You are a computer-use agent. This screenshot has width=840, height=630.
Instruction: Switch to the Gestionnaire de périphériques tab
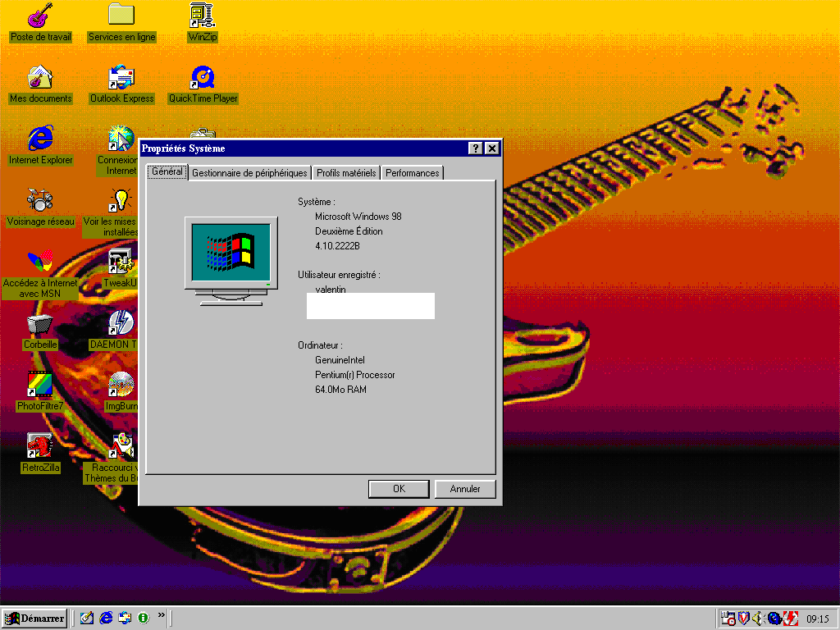(x=250, y=173)
